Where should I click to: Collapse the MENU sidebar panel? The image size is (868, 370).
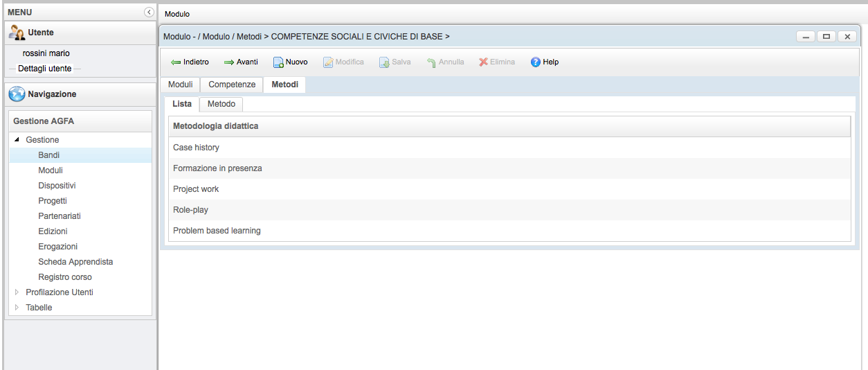click(149, 12)
